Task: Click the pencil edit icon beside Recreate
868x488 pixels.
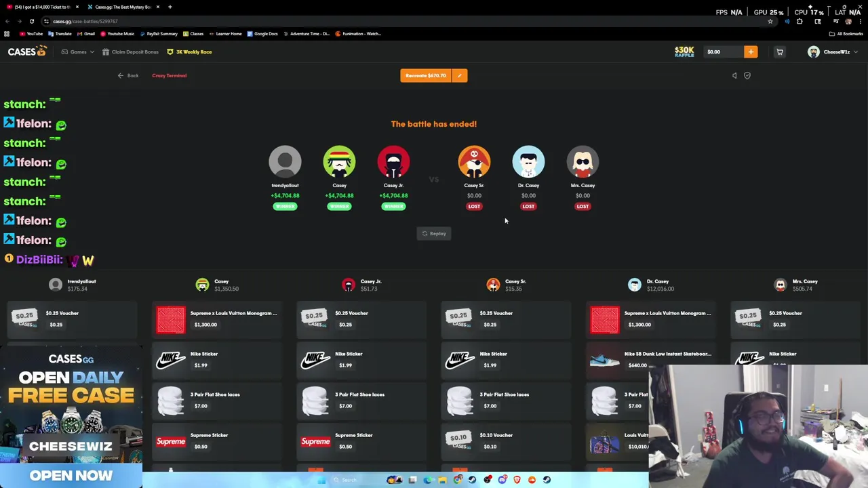Action: tap(460, 75)
